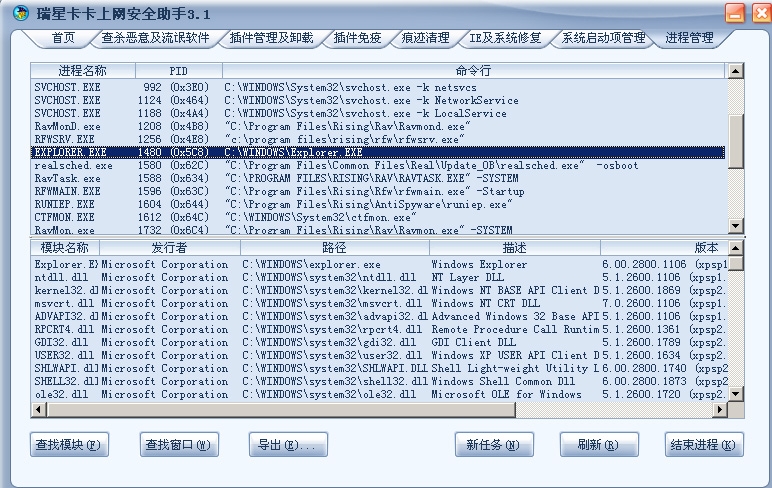Switch to the 系统启动项管理 tab
The height and width of the screenshot is (488, 772).
tap(604, 38)
